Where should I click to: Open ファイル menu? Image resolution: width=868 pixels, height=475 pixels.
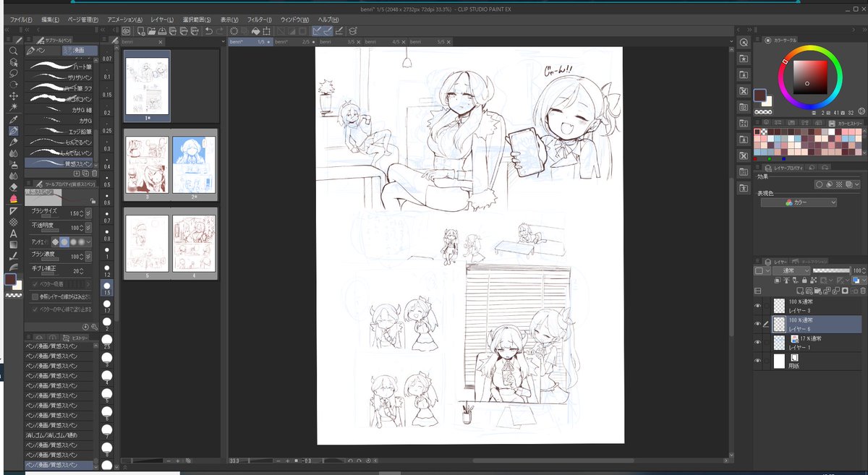coord(22,20)
